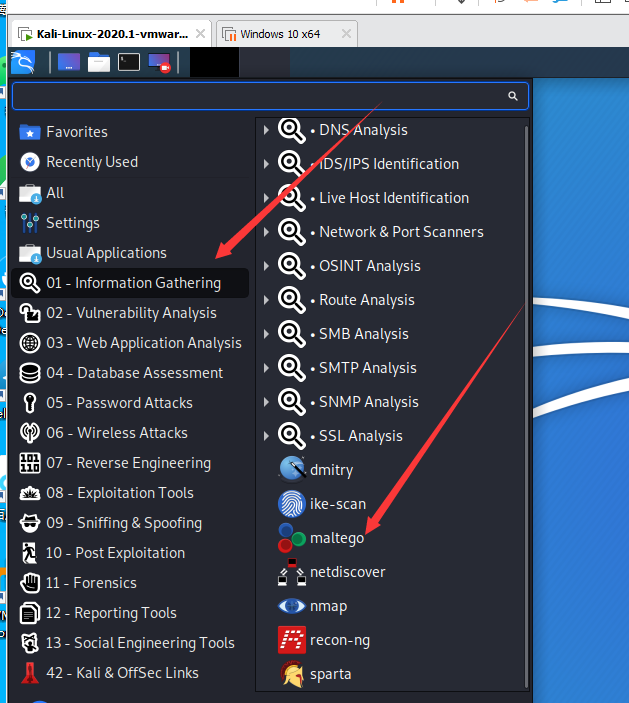Click the 07 - Reverse Engineering binary icon
629x703 pixels.
click(x=30, y=463)
